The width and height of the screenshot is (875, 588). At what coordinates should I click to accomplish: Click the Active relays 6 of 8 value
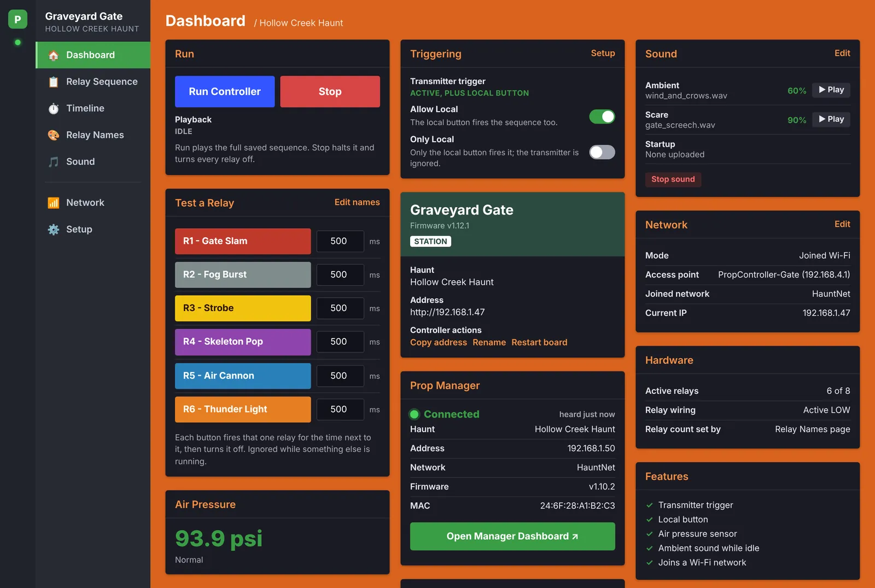(x=838, y=391)
